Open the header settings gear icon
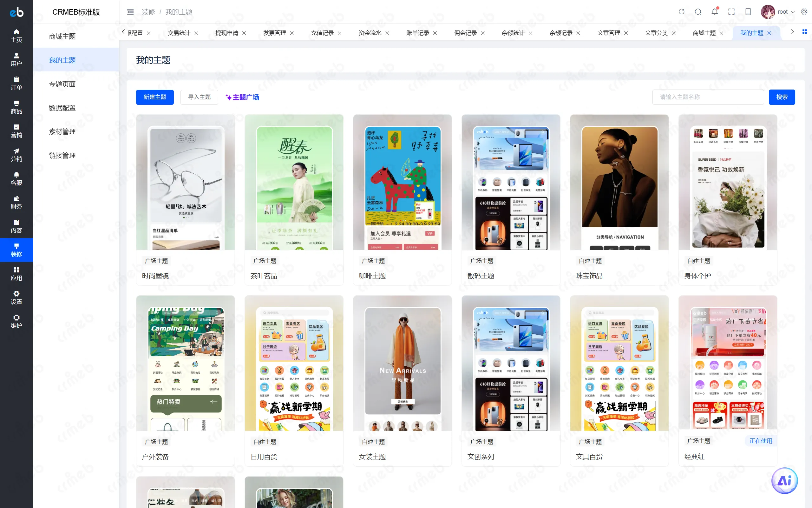 [x=804, y=12]
